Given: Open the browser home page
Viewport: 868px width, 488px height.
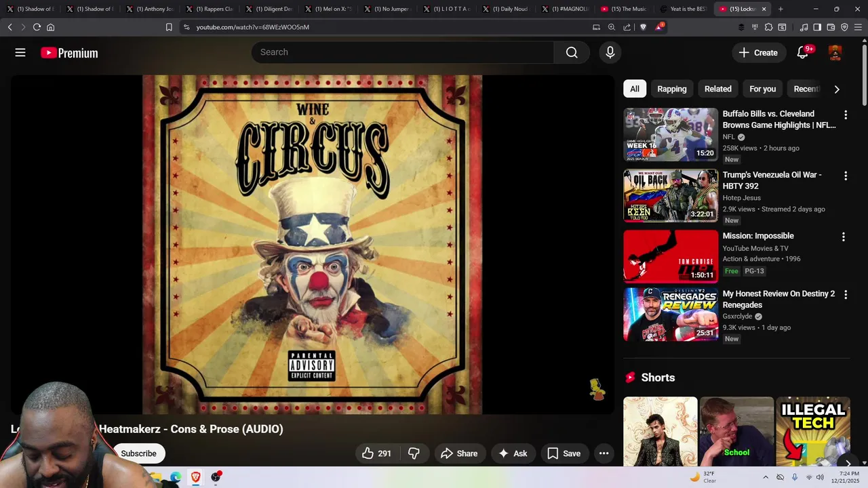Looking at the screenshot, I should (50, 27).
